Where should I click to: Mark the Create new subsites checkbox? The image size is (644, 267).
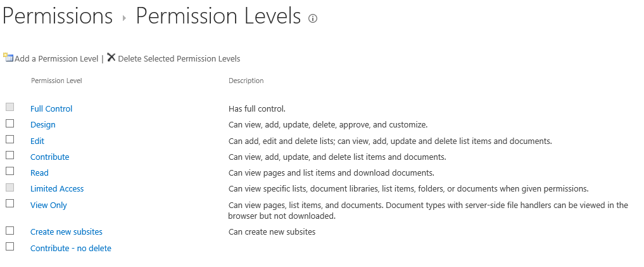coord(9,231)
